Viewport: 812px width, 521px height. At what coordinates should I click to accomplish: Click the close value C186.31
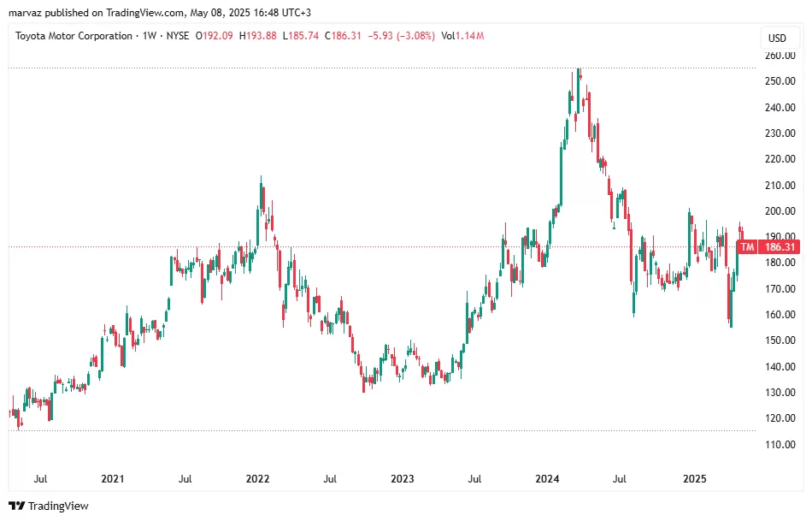point(343,36)
